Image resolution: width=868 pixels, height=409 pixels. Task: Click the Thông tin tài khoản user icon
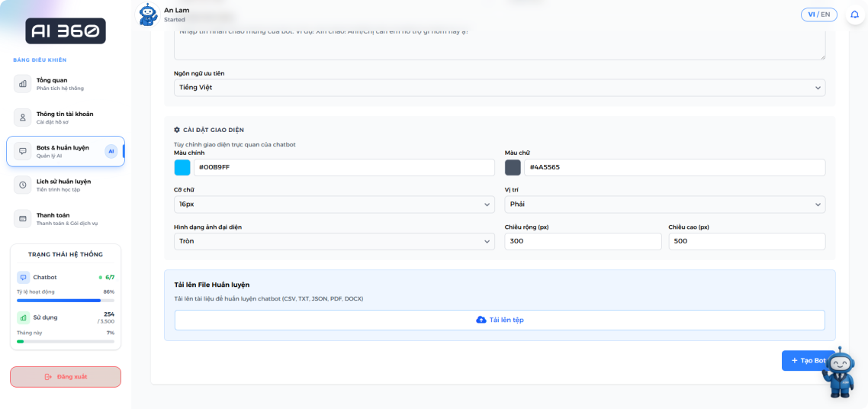coord(23,118)
